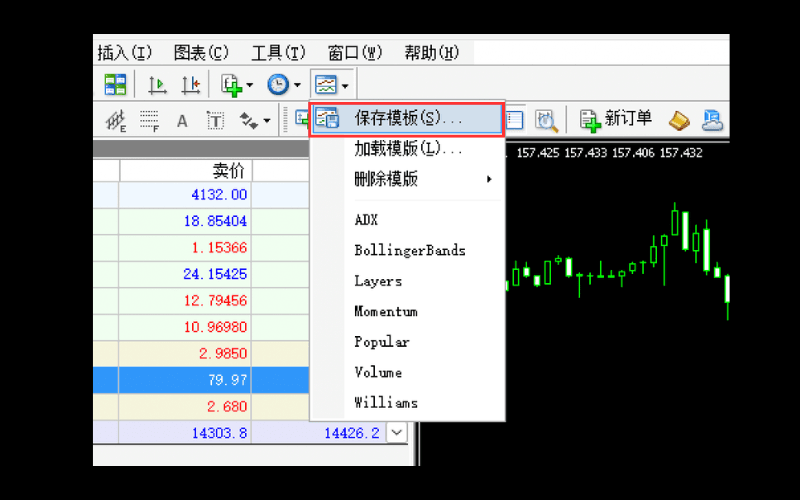Open the clock periods dropdown arrow
This screenshot has width=800, height=500.
[x=297, y=85]
